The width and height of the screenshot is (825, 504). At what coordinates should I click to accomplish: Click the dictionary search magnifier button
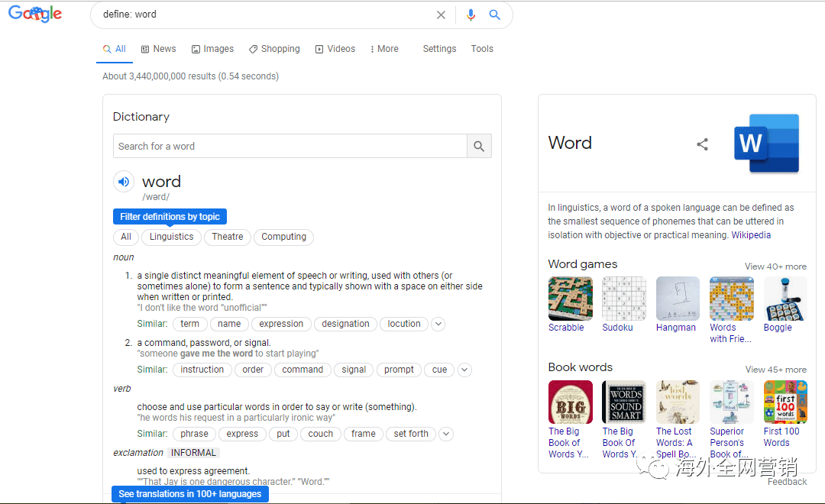(479, 147)
